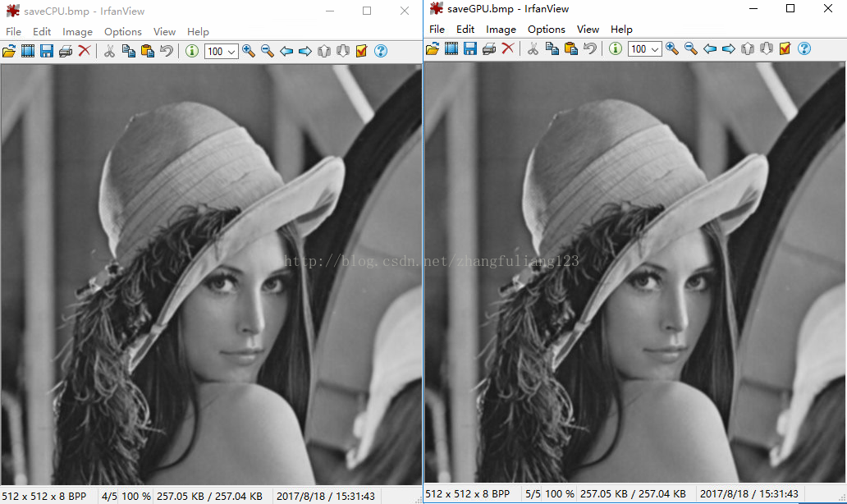Viewport: 847px width, 504px height.
Task: Click Slideshow filmstrip icon in saveCPU.bmp window
Action: pos(28,51)
